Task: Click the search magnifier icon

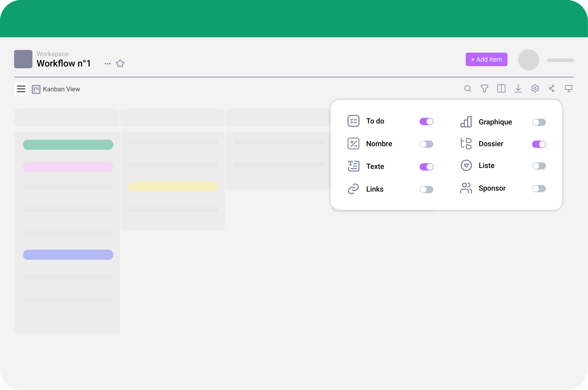Action: click(x=467, y=89)
